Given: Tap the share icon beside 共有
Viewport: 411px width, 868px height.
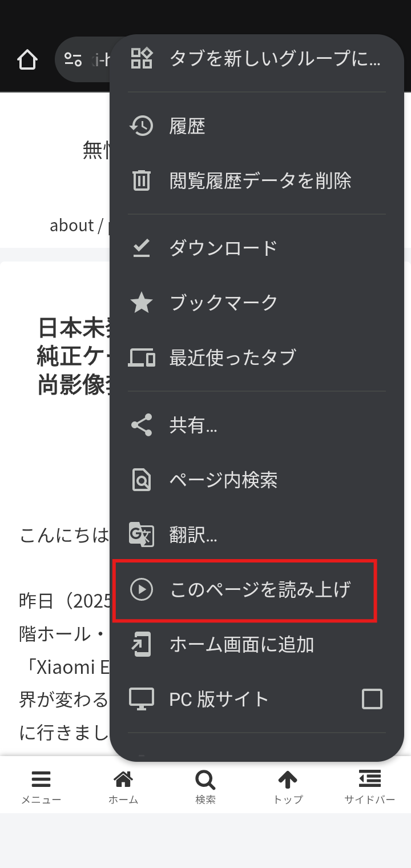Looking at the screenshot, I should 142,425.
